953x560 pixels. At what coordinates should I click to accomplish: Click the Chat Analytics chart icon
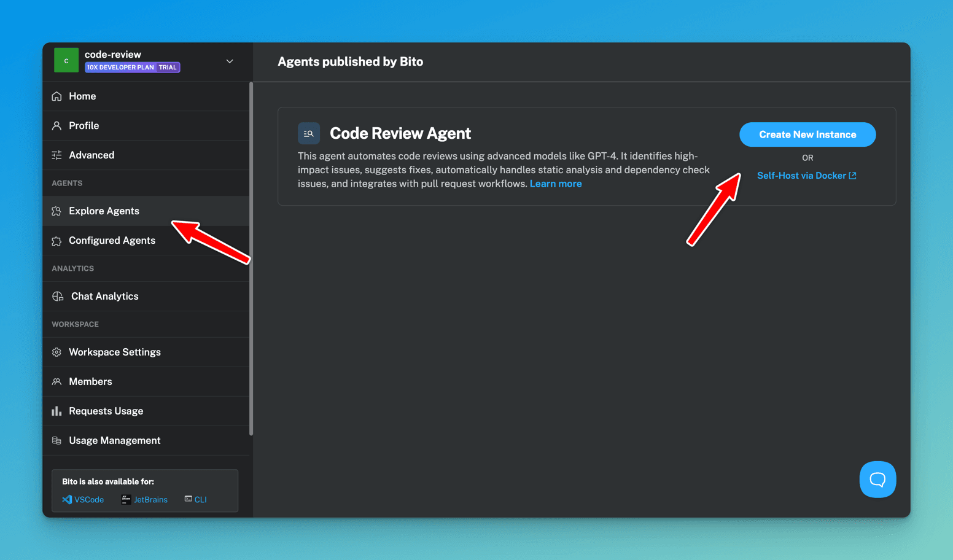(58, 297)
